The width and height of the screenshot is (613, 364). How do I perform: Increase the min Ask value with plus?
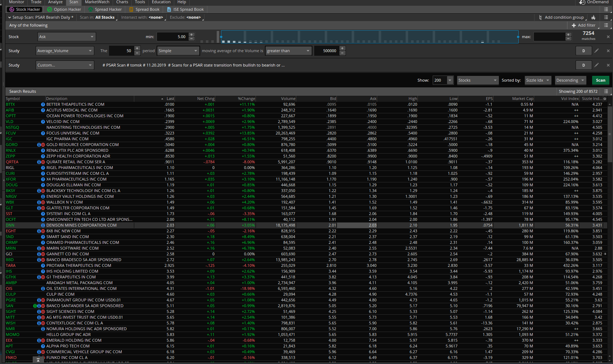tap(191, 35)
